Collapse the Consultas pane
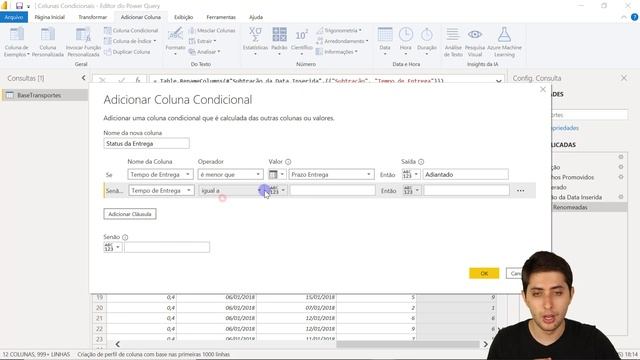Image resolution: width=640 pixels, height=360 pixels. point(83,78)
